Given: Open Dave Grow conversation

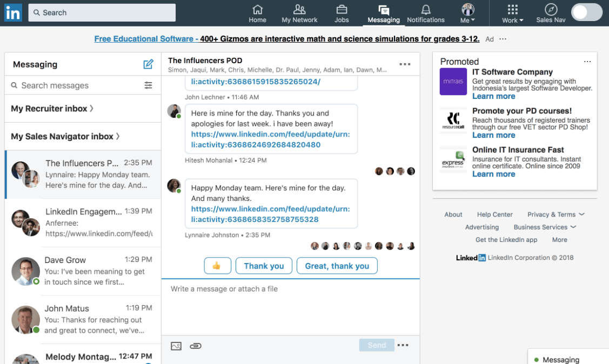Looking at the screenshot, I should click(x=83, y=271).
